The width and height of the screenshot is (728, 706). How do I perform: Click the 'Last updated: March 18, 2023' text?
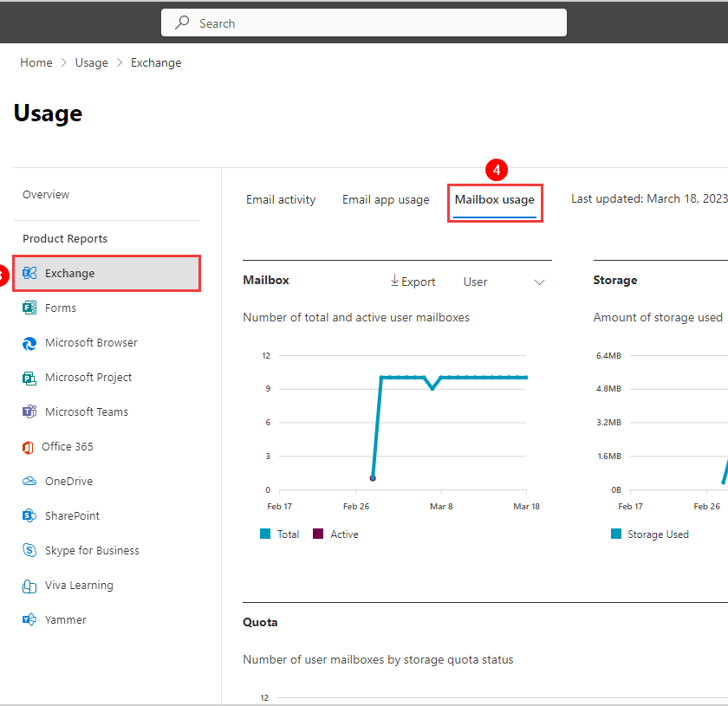(649, 198)
